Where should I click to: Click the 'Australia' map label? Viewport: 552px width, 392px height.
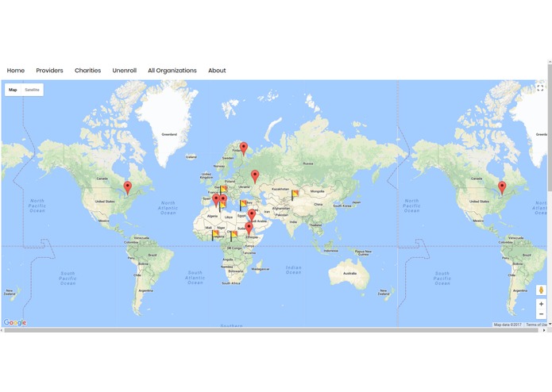pyautogui.click(x=349, y=273)
